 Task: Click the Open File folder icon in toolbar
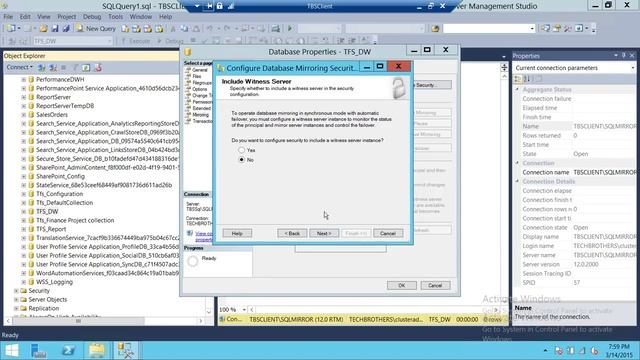(43, 29)
